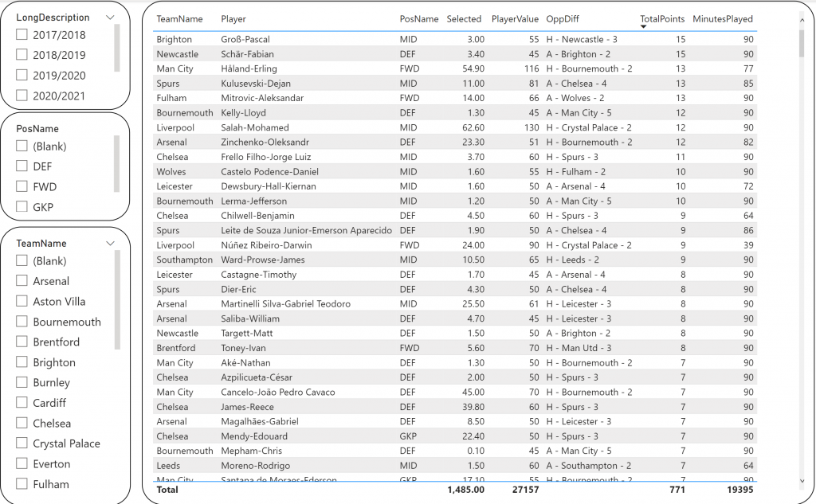Viewport: 816px width, 504px height.
Task: Select Fulham in TeamName slicer
Action: click(x=22, y=484)
